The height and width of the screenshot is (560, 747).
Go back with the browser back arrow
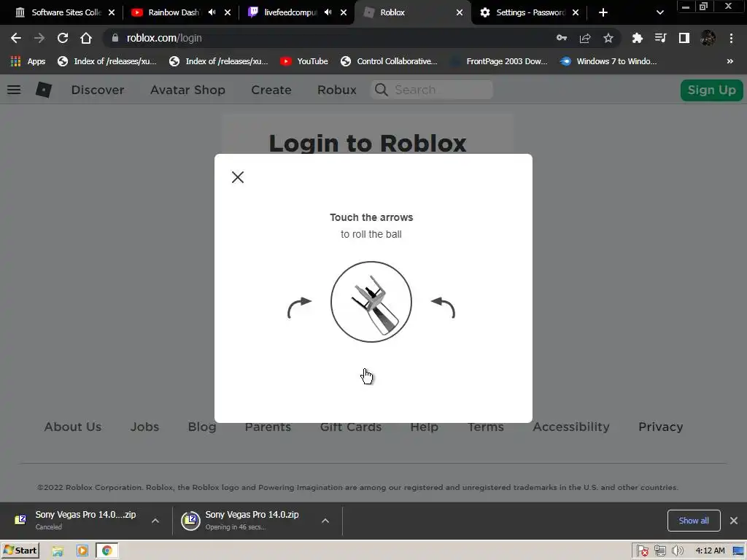pos(16,38)
